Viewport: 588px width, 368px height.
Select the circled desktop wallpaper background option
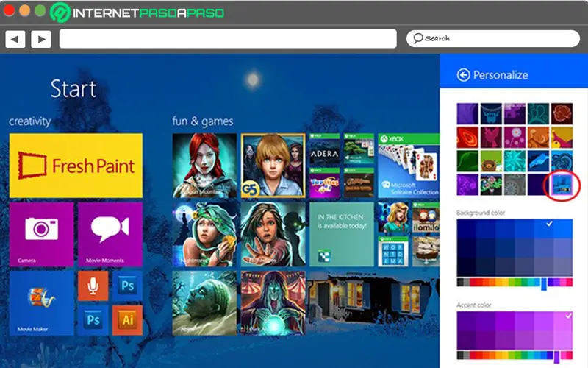[562, 185]
